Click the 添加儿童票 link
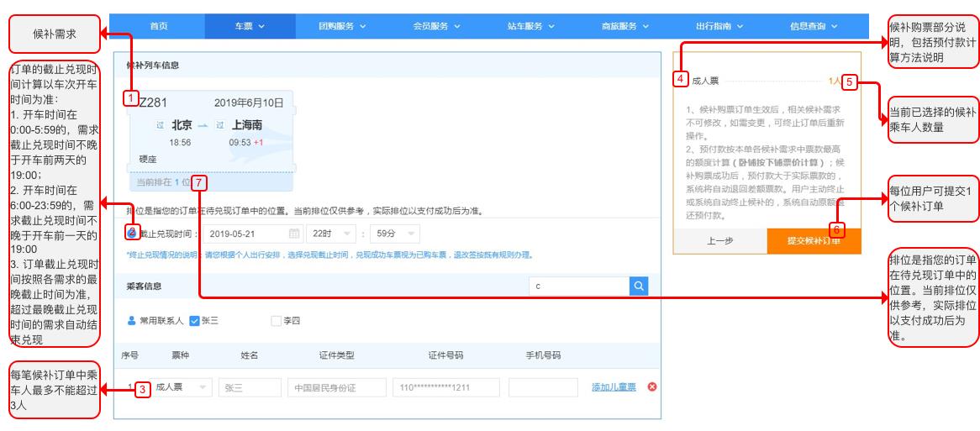Image resolution: width=980 pixels, height=431 pixels. coord(614,387)
